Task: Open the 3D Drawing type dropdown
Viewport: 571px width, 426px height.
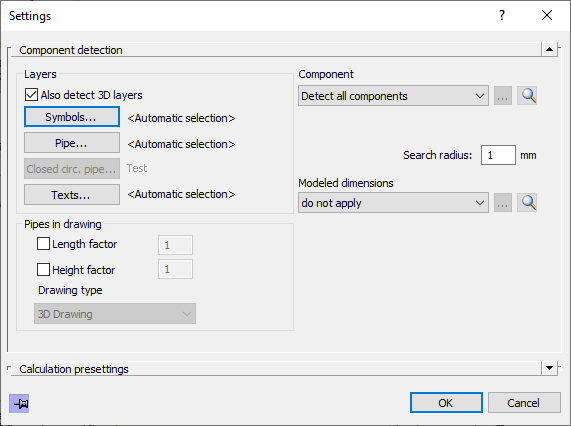Action: [x=115, y=313]
